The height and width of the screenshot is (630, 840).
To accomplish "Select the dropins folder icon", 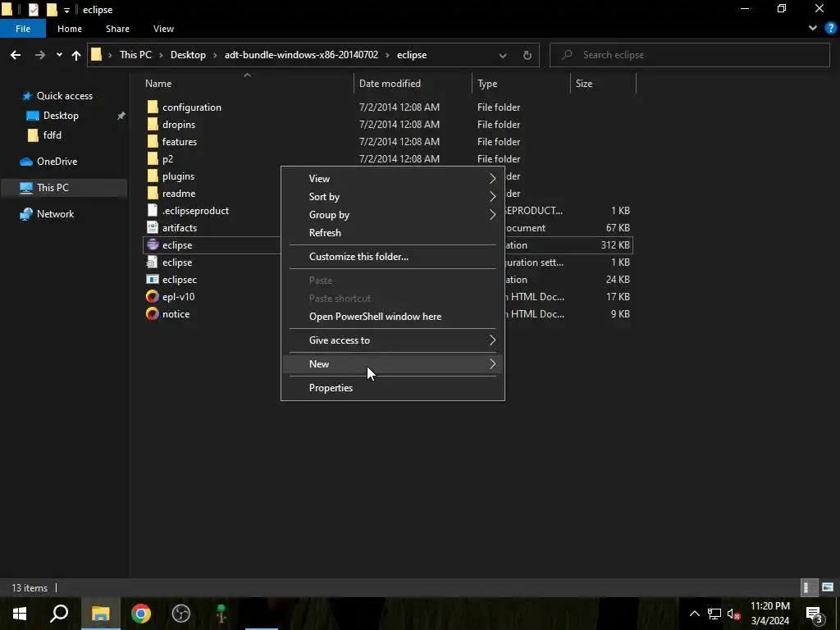I will (x=153, y=125).
